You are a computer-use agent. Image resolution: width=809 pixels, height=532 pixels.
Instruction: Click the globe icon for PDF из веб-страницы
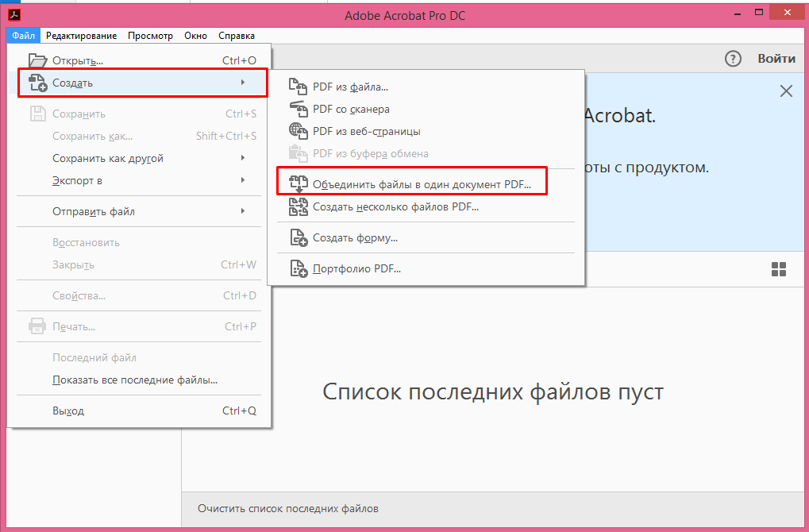pos(298,131)
